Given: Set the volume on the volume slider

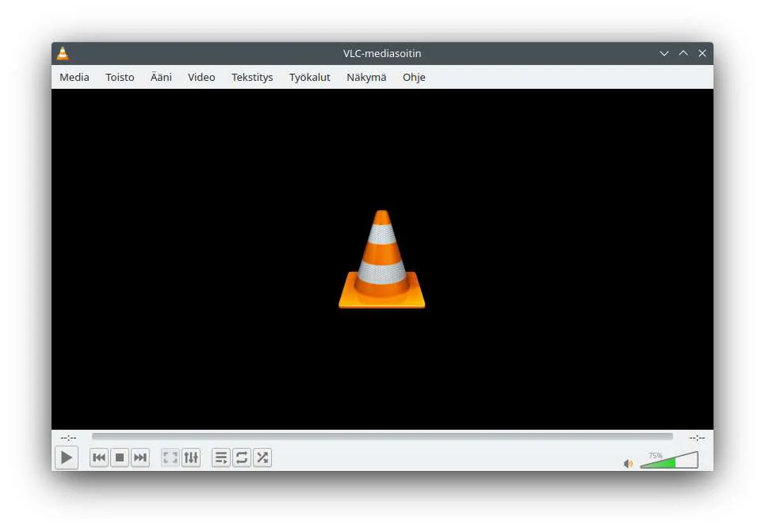Looking at the screenshot, I should [669, 461].
